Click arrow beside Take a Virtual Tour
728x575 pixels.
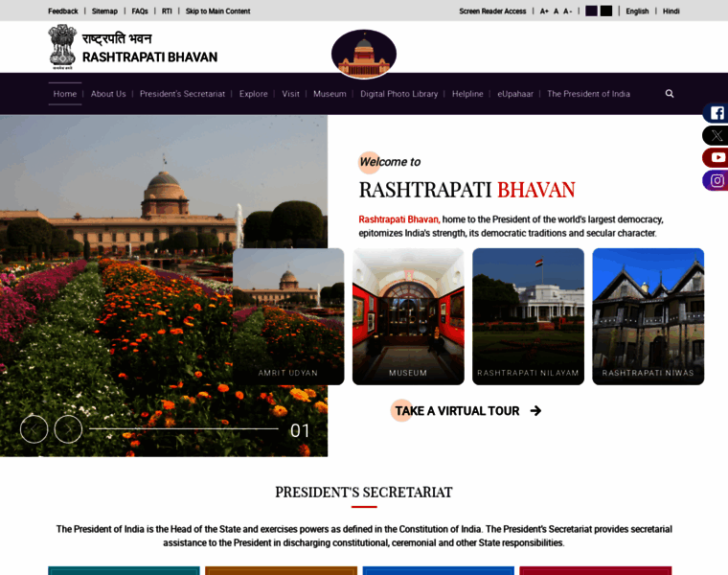pyautogui.click(x=535, y=411)
